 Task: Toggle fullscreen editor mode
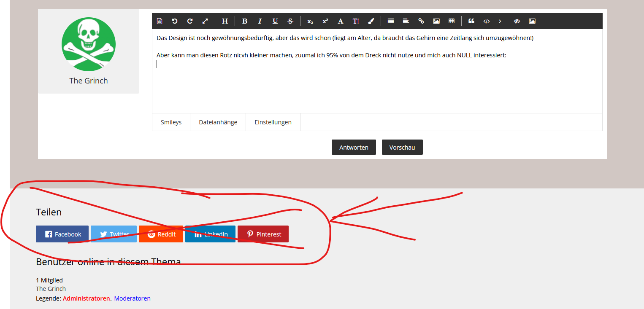click(205, 21)
